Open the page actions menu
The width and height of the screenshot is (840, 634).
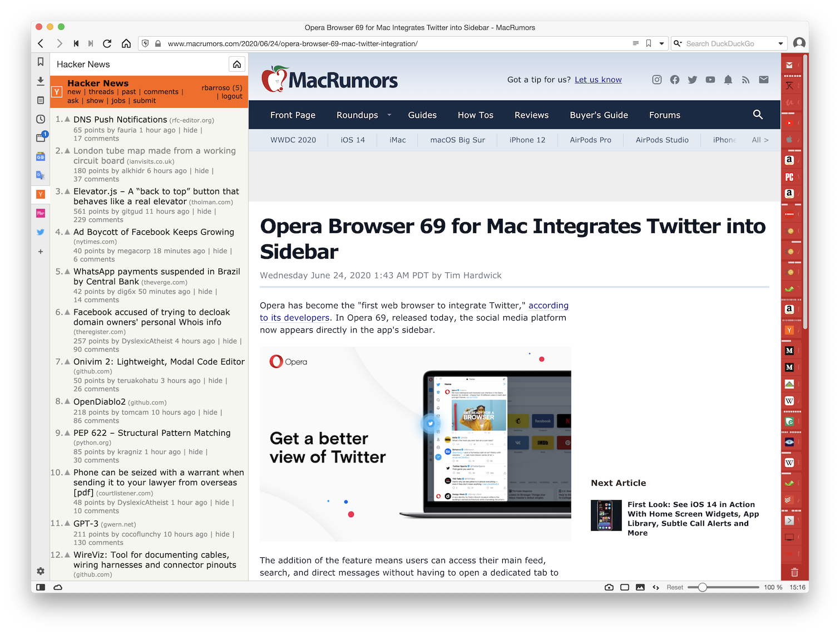pos(656,587)
